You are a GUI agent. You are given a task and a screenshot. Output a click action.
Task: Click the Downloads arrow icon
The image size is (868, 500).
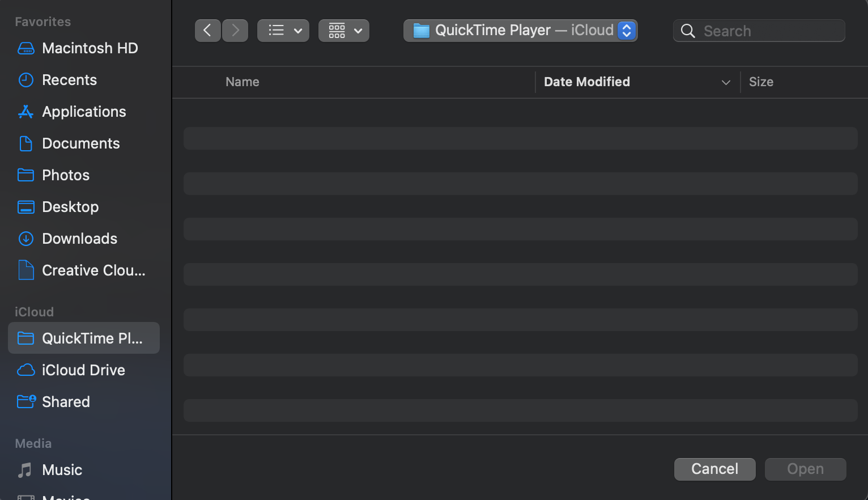point(26,239)
